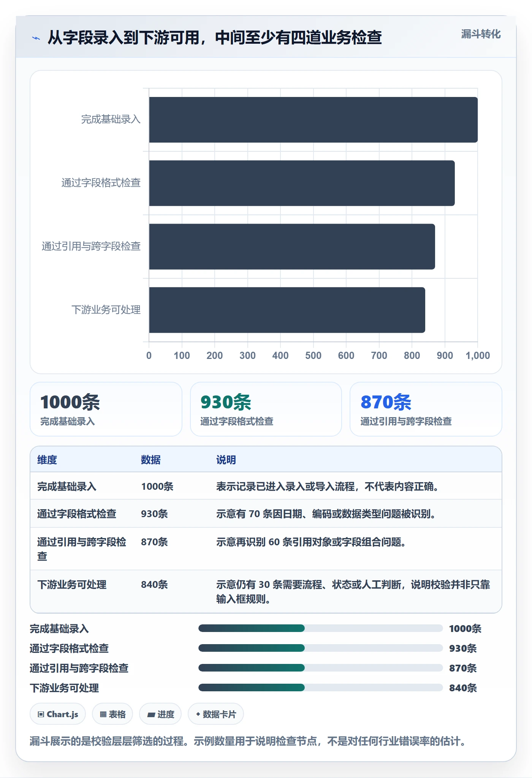Click the description mentioning 70 条因日期
The height and width of the screenshot is (778, 532).
click(328, 514)
